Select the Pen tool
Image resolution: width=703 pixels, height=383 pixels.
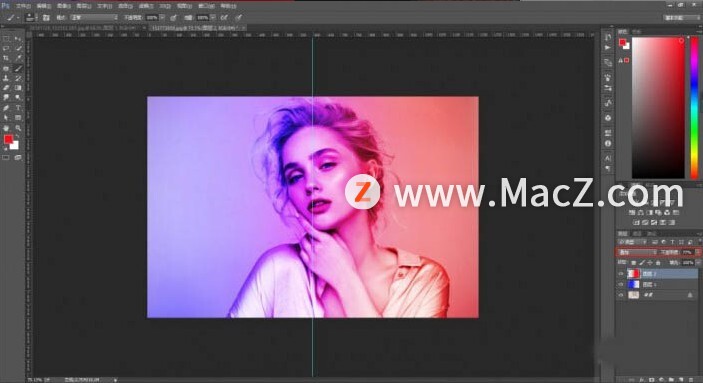tap(6, 108)
